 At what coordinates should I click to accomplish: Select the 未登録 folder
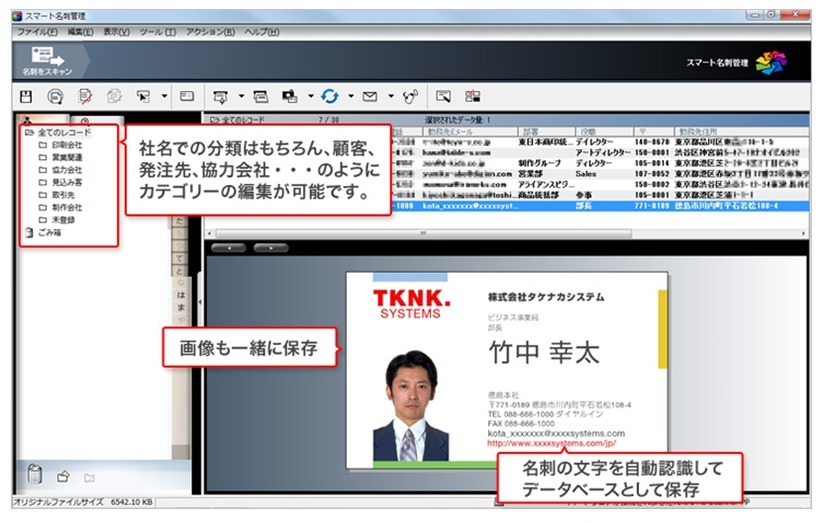[57, 220]
